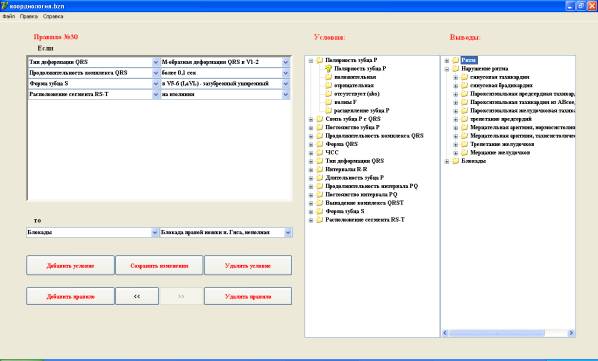Image resolution: width=598 pixels, height=361 pixels.
Task: Open the 'Блокада правой ножки п. Гиса' dropdown
Action: click(x=288, y=232)
